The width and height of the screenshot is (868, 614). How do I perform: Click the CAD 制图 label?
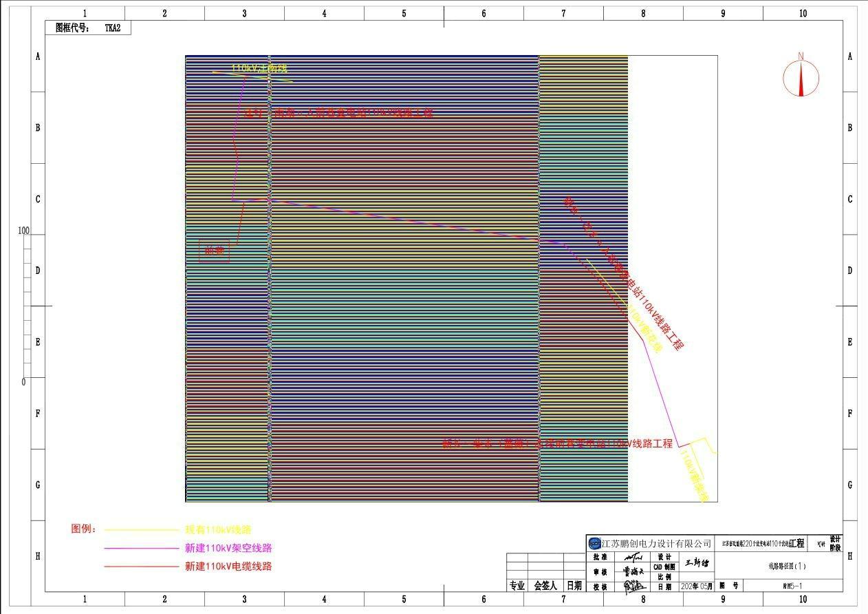[x=664, y=567]
